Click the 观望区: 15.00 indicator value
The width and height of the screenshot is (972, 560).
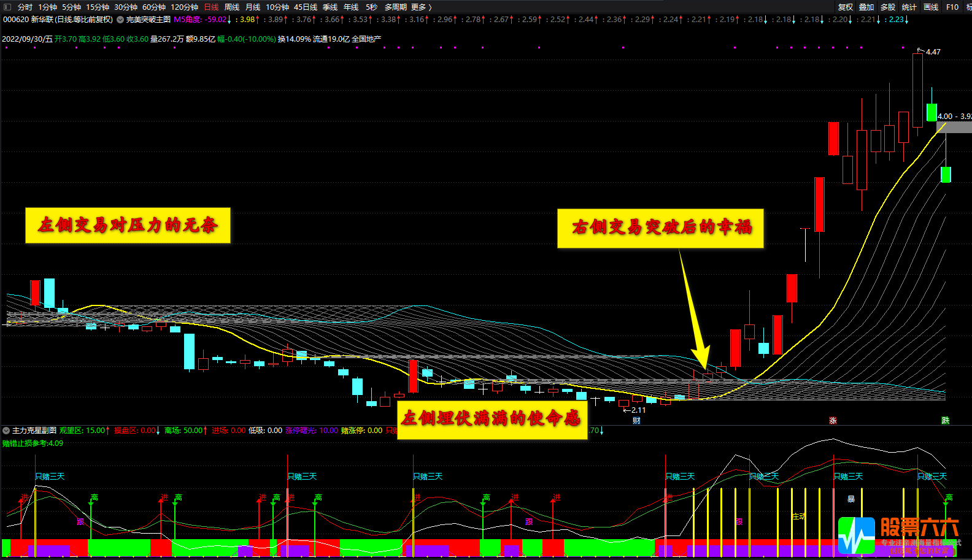[x=84, y=431]
